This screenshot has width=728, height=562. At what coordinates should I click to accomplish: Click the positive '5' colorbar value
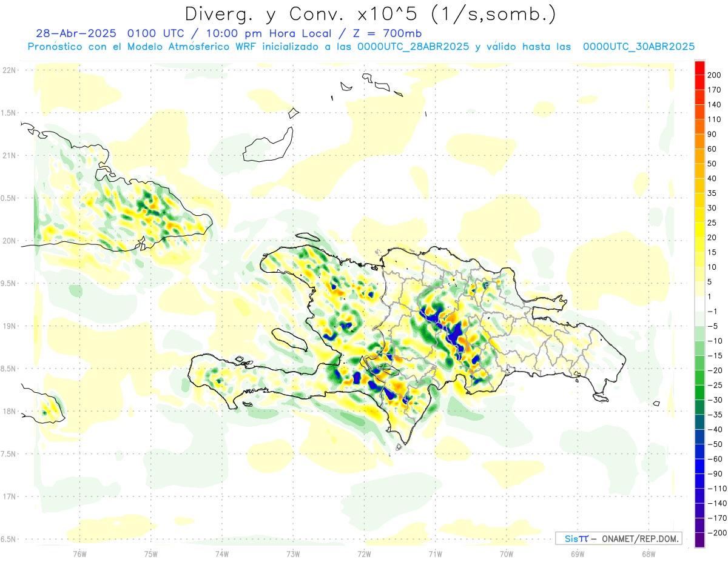tap(710, 282)
